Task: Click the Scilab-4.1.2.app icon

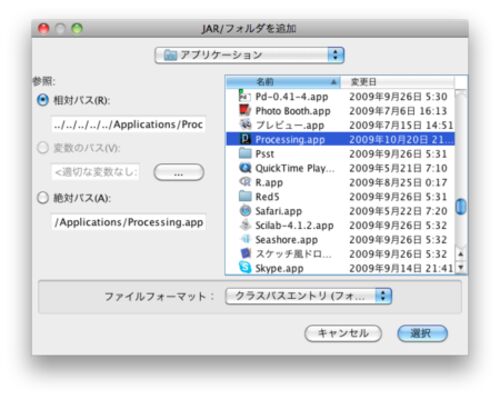Action: pos(245,225)
